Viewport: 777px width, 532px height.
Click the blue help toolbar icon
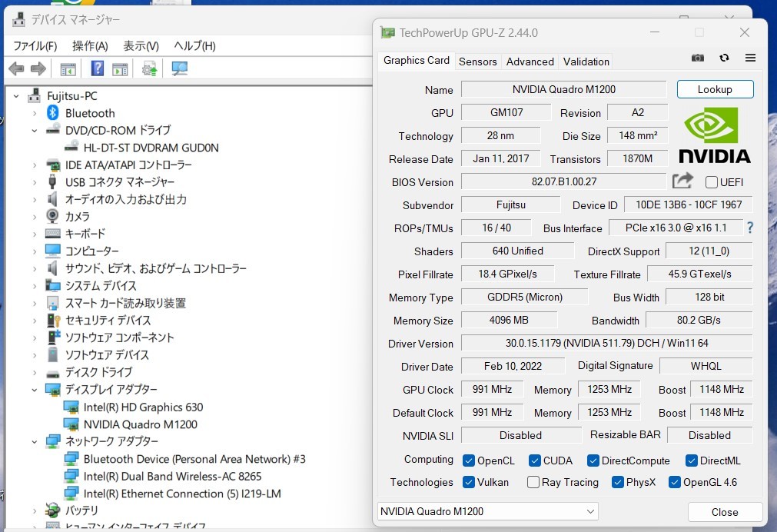pyautogui.click(x=98, y=68)
